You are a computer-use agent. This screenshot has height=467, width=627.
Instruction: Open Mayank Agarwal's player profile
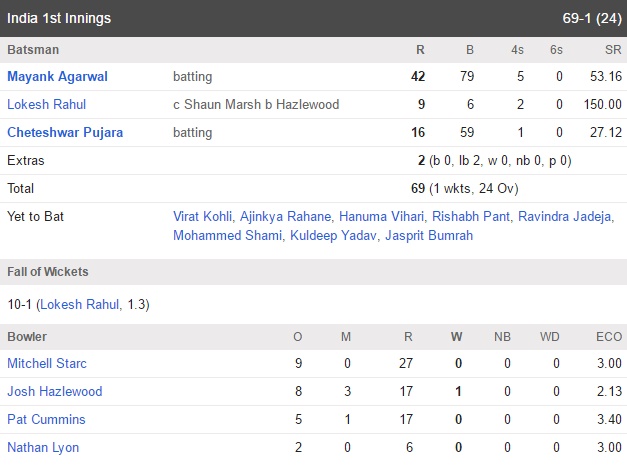(x=58, y=76)
